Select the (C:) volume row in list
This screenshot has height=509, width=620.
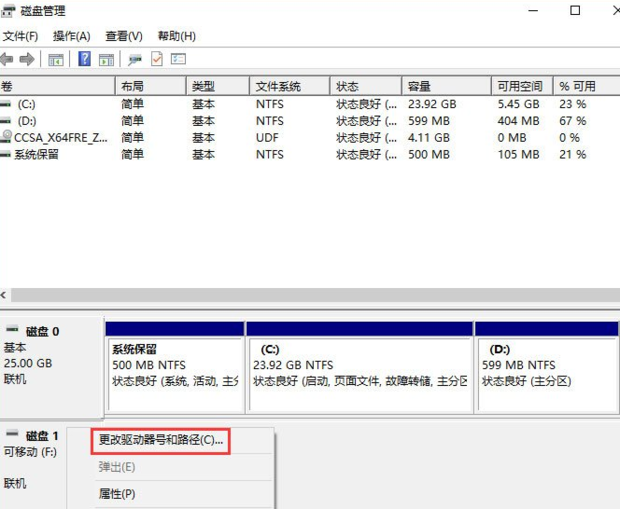coord(310,104)
